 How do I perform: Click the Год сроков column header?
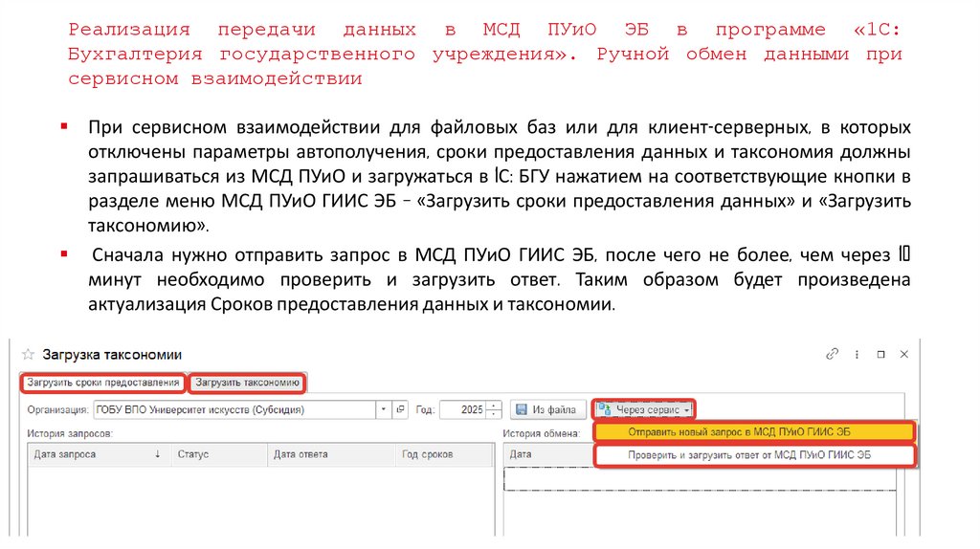click(444, 454)
